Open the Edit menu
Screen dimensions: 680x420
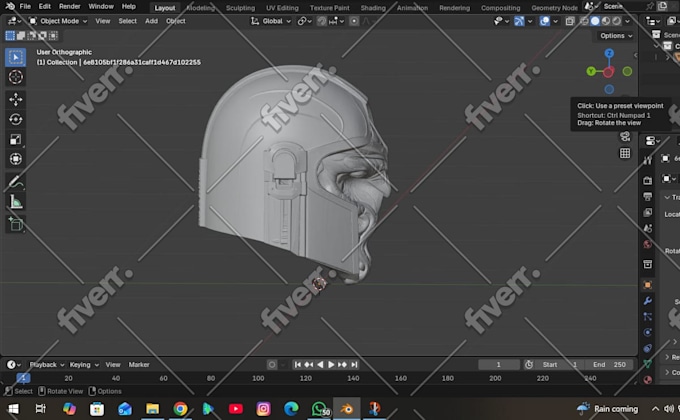coord(45,7)
